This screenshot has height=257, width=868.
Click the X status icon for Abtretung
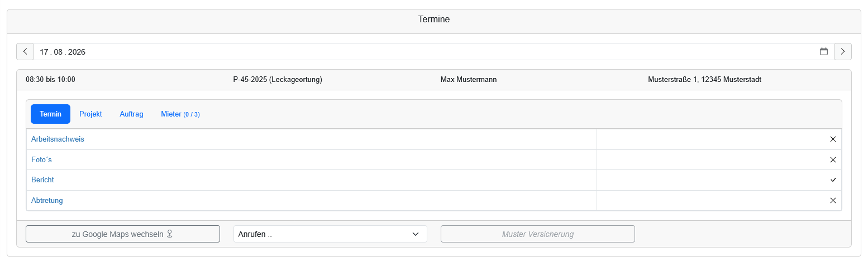pyautogui.click(x=833, y=200)
